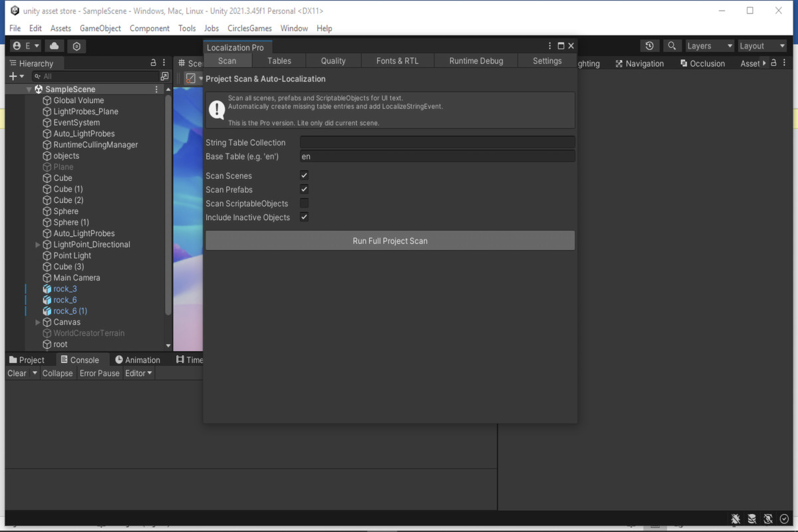This screenshot has height=532, width=798.
Task: Open the Console Editor dropdown
Action: click(x=139, y=373)
